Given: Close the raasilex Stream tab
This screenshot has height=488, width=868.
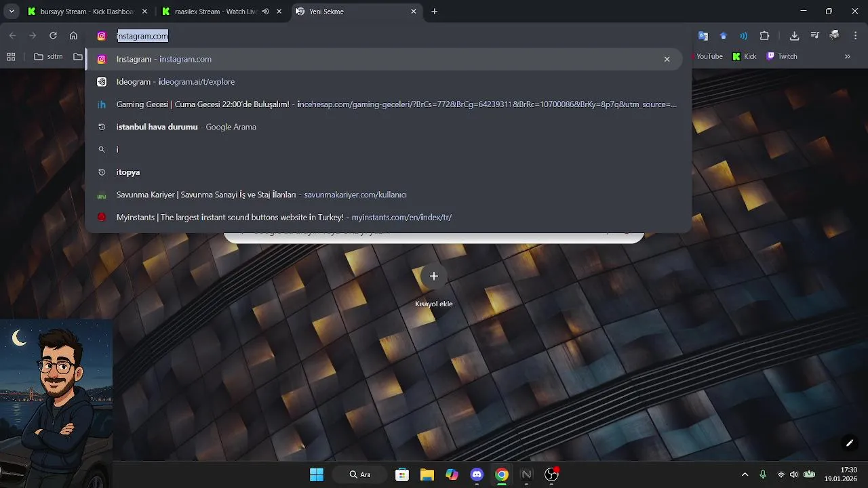Looking at the screenshot, I should point(279,12).
